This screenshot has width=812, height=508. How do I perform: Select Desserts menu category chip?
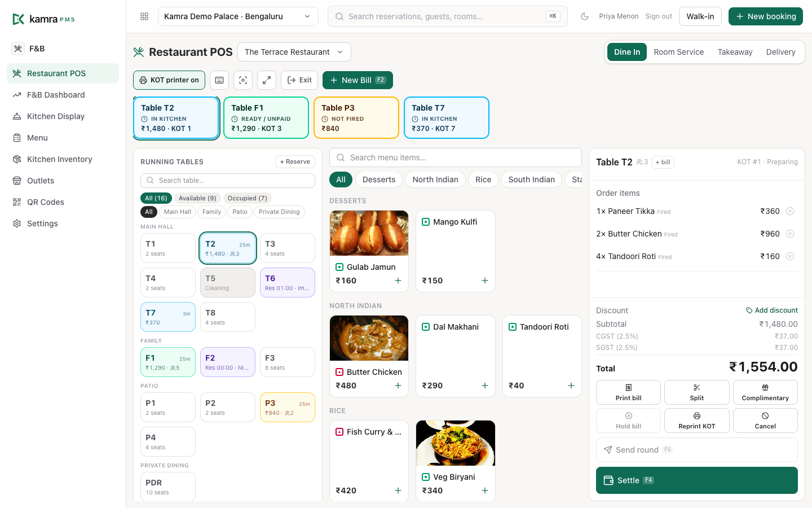click(x=379, y=179)
